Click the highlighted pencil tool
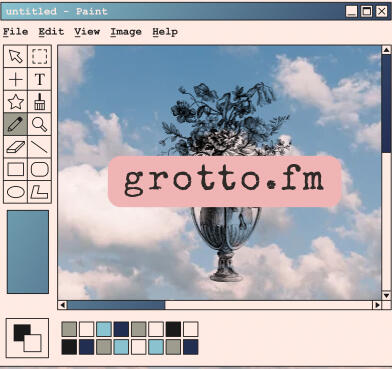Viewport: 392px width, 369px height. click(x=16, y=124)
